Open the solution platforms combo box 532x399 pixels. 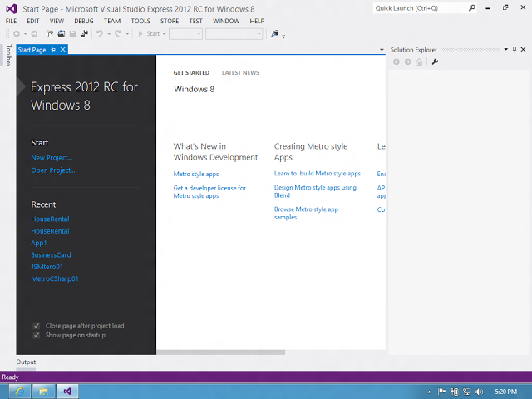point(234,34)
